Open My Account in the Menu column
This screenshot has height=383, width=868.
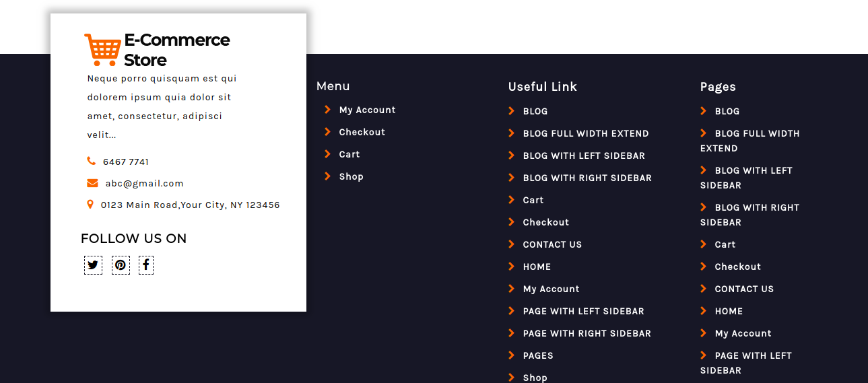point(367,110)
